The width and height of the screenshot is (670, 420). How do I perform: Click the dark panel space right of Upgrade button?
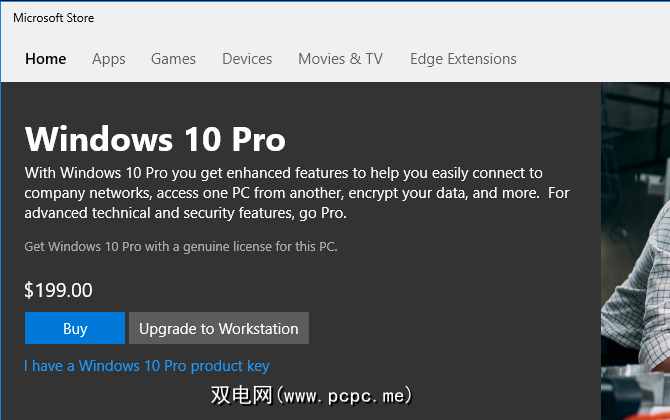(x=450, y=328)
